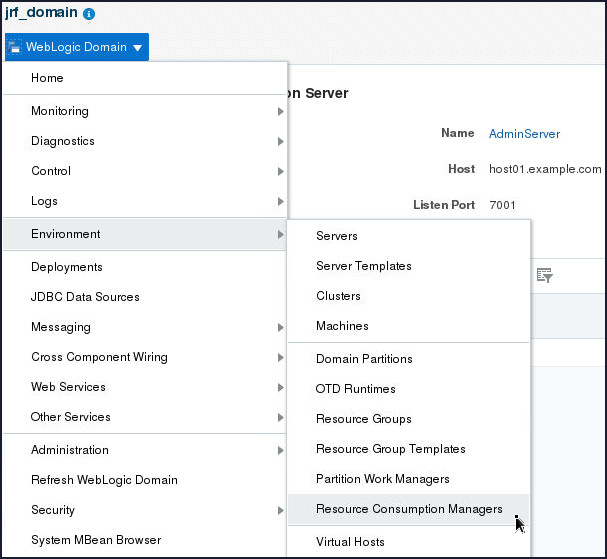The image size is (607, 559).
Task: Select JDBC Data Sources
Action: click(x=85, y=297)
